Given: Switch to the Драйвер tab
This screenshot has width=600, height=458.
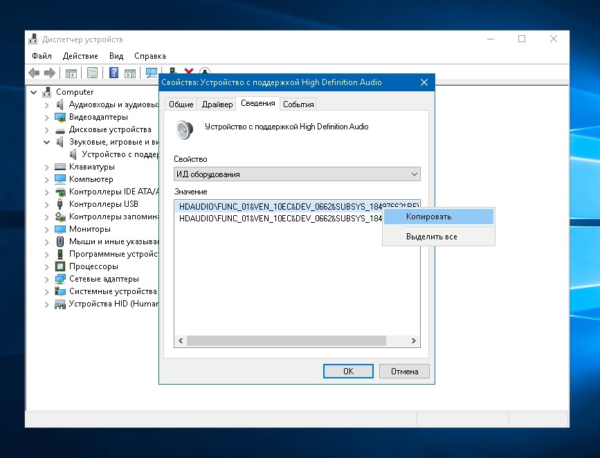Looking at the screenshot, I should click(x=217, y=104).
